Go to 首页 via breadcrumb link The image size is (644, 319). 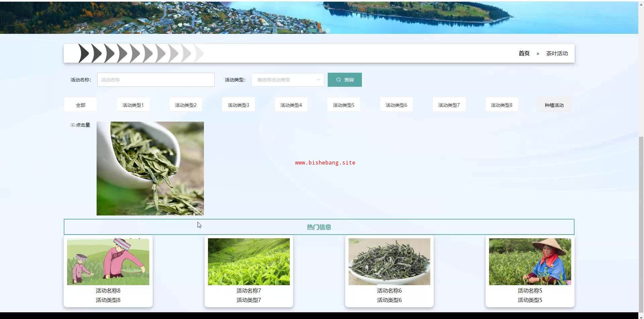[524, 53]
